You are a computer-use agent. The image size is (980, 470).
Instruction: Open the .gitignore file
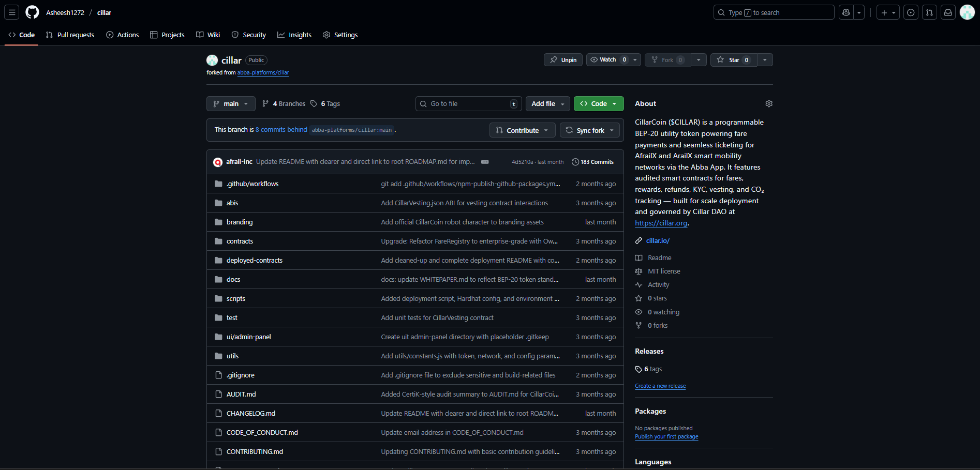(241, 375)
